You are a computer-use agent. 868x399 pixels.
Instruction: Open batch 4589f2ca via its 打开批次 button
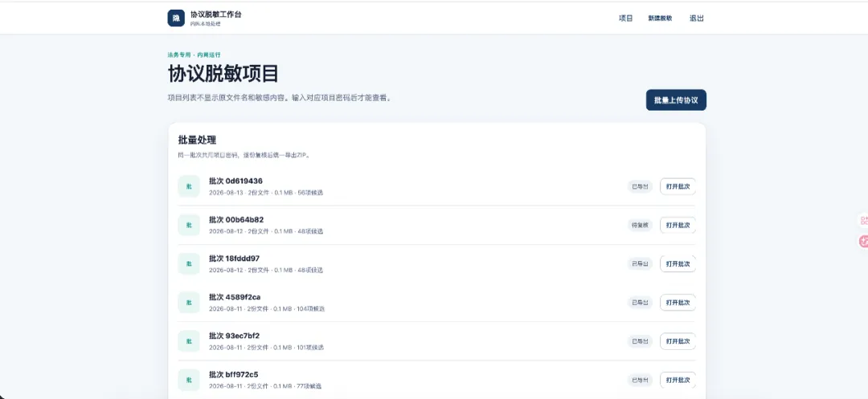point(678,303)
